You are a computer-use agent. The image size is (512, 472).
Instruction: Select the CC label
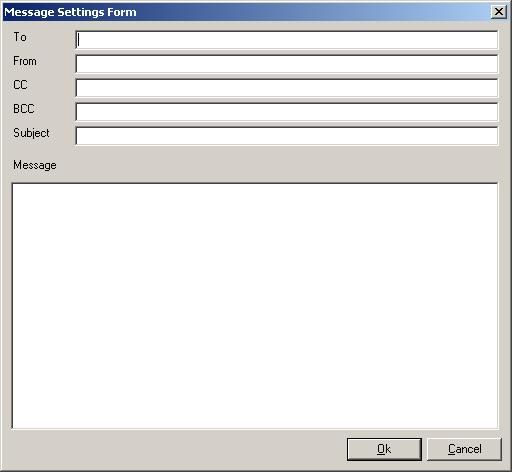pos(20,85)
